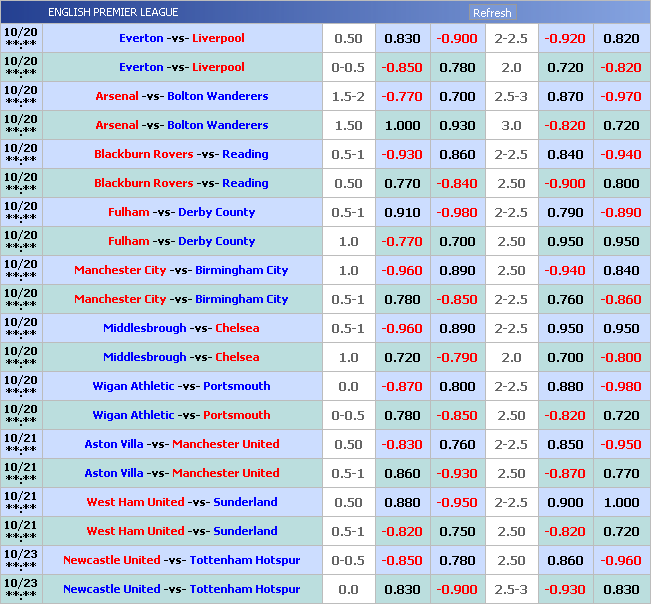Open Newcastle United vs Tottenham Hotspur 0-0.5 handicap match

181,560
